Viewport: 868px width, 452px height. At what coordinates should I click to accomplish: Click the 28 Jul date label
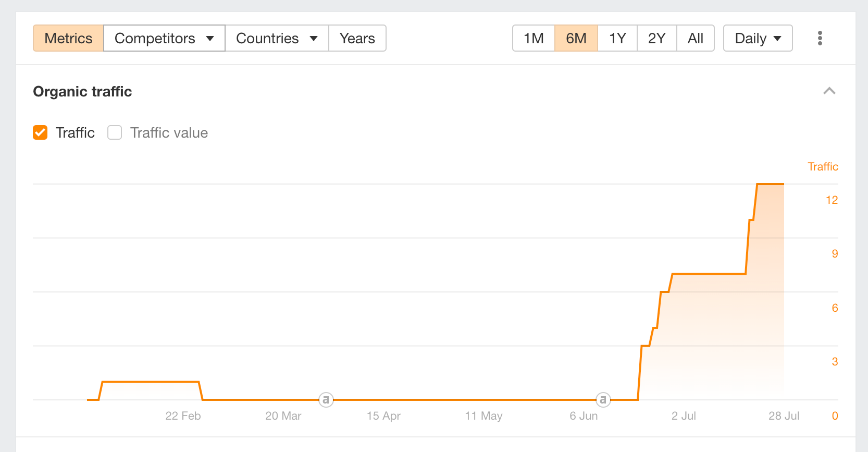pyautogui.click(x=784, y=416)
